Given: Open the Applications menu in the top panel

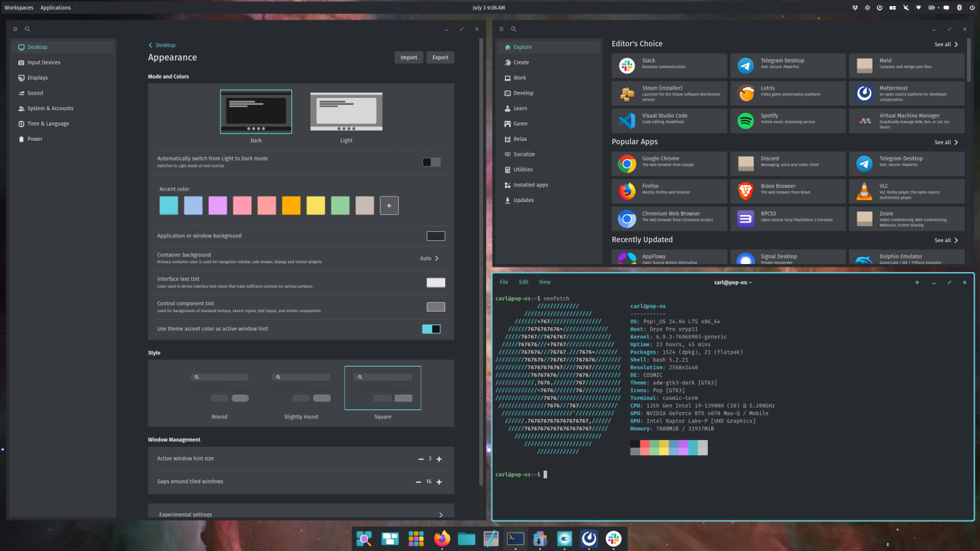Looking at the screenshot, I should coord(55,7).
